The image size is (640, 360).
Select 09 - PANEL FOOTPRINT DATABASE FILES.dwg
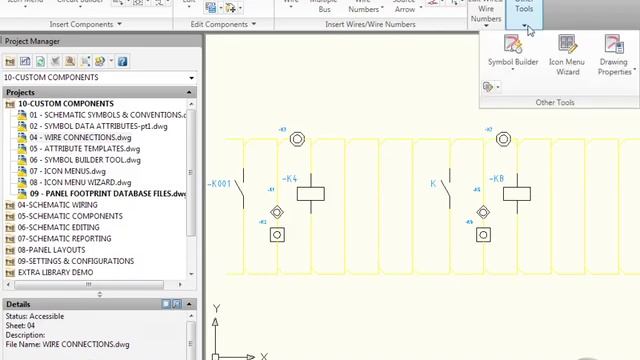coord(108,194)
